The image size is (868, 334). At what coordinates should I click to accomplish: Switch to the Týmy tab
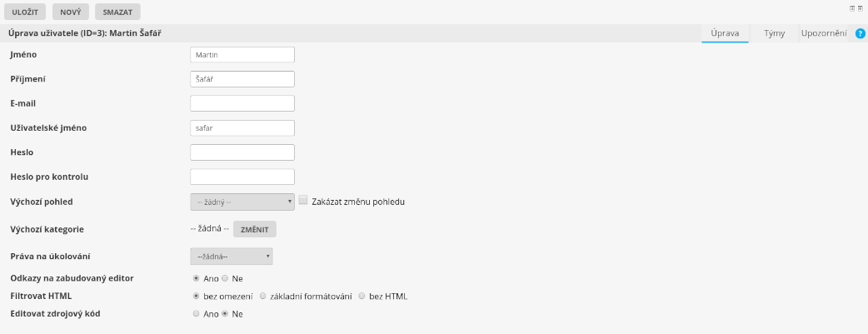point(774,33)
